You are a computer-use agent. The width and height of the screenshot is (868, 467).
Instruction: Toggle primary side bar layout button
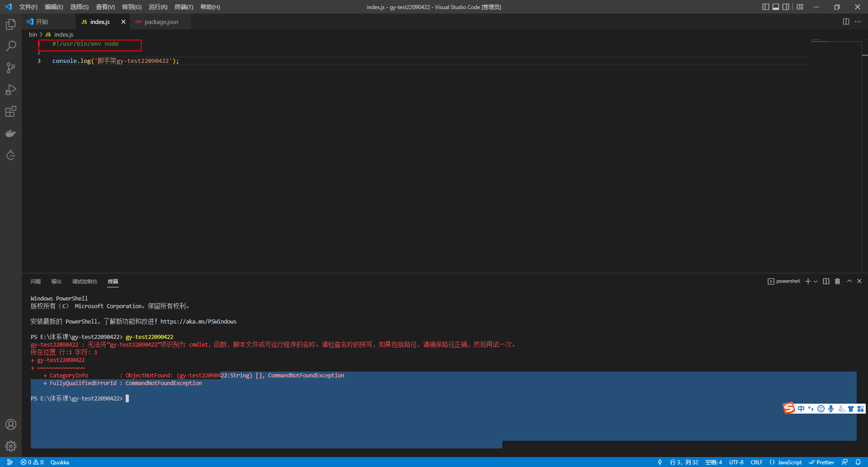click(x=765, y=7)
